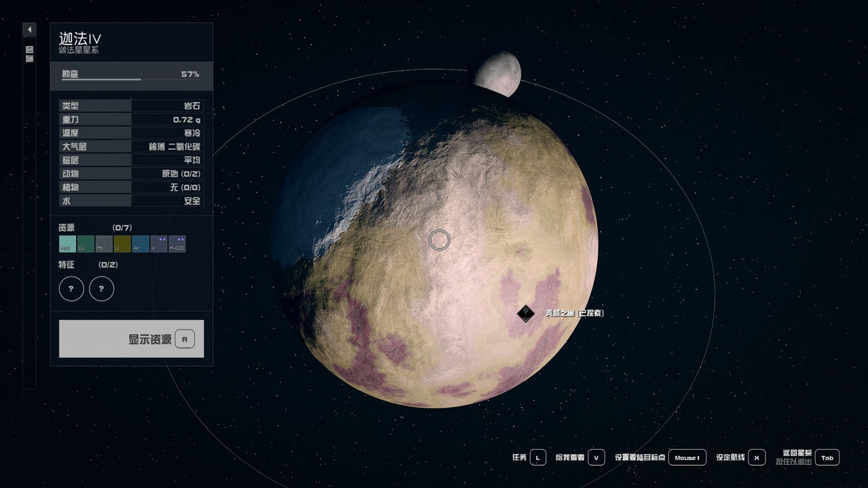Select the R-COC resource tile

click(x=177, y=244)
